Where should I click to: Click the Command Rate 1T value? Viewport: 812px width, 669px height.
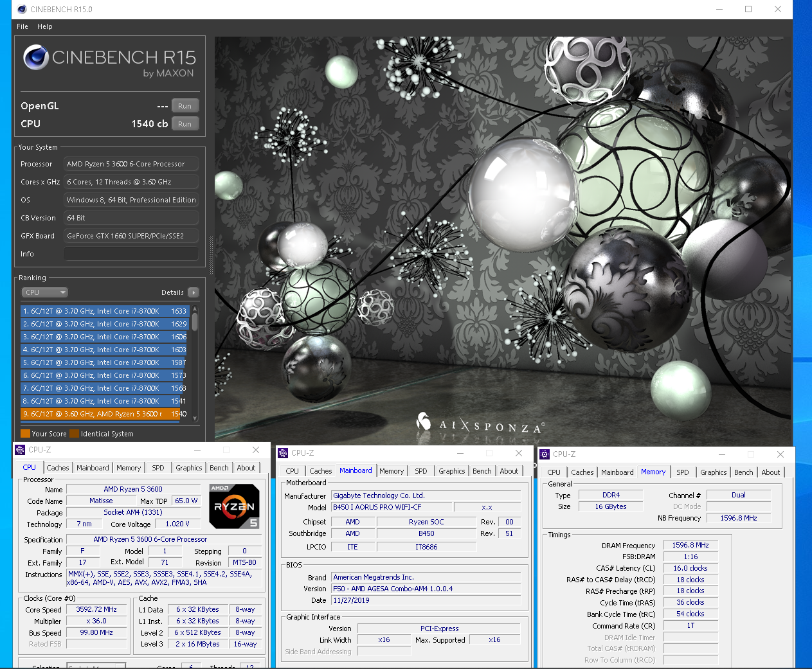click(690, 625)
